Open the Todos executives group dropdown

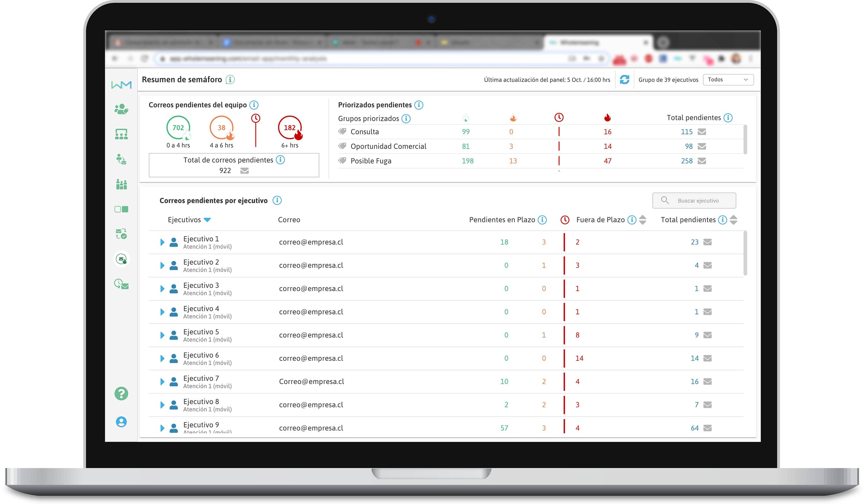coord(728,79)
